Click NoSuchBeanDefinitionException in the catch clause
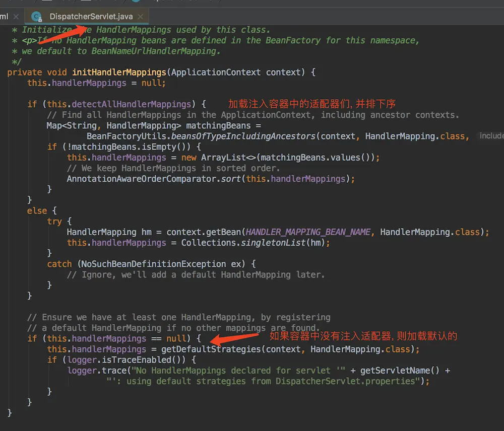Screen dimensions: 504x431 pyautogui.click(x=152, y=264)
